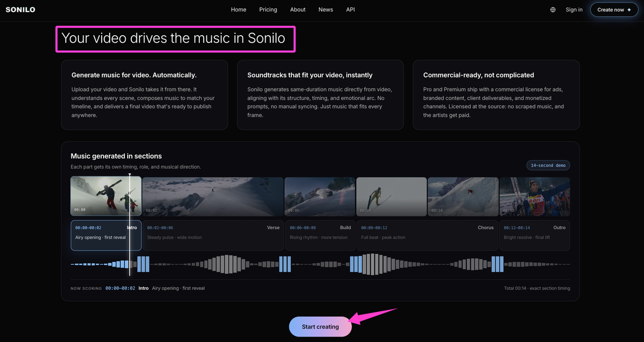
Task: Click 'Commercial-ready, not complicated' card title
Action: [x=478, y=75]
